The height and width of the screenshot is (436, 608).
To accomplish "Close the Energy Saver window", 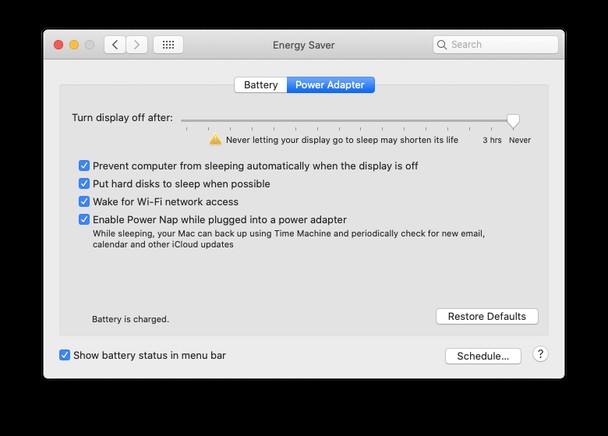I will pyautogui.click(x=59, y=45).
